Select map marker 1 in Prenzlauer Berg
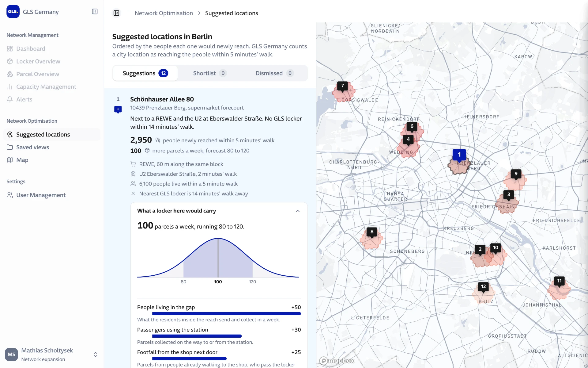This screenshot has height=368, width=588. 459,155
